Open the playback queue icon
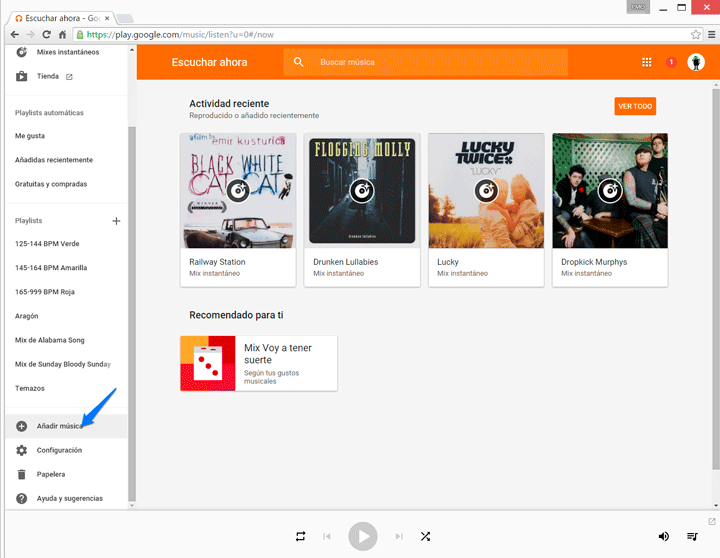This screenshot has height=558, width=720. (x=692, y=536)
